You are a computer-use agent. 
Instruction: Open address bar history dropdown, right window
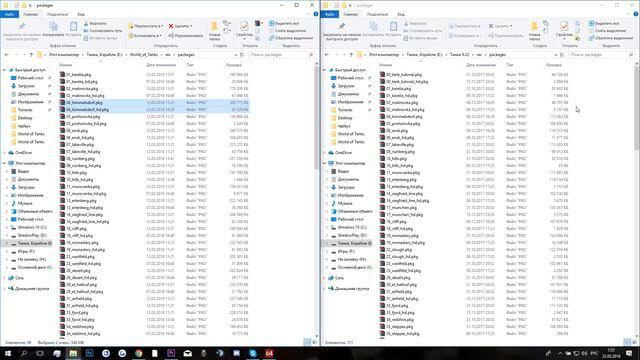[556, 54]
